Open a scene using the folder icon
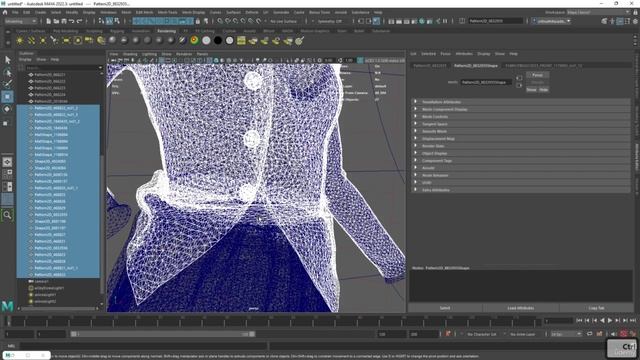The height and width of the screenshot is (360, 640). click(56, 21)
